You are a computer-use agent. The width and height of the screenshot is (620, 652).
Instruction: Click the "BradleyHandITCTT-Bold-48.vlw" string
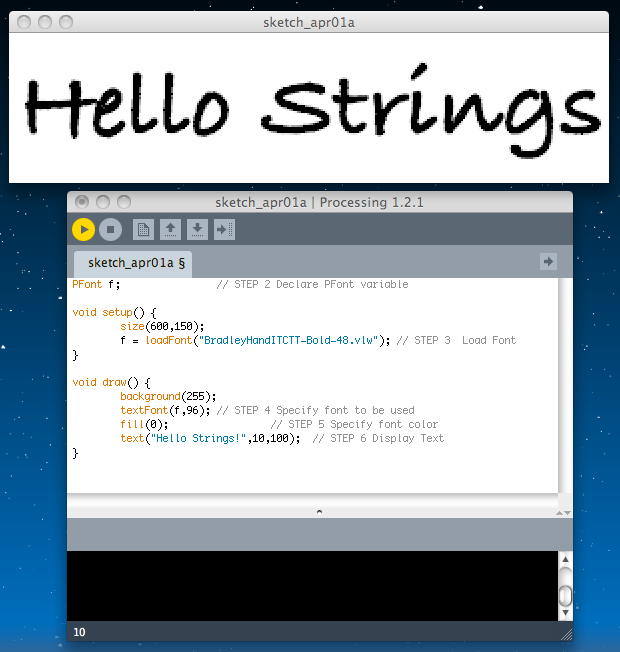[x=289, y=341]
